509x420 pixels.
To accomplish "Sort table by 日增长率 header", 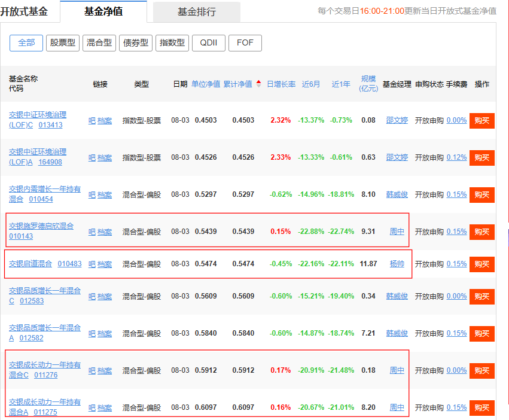I will 281,84.
